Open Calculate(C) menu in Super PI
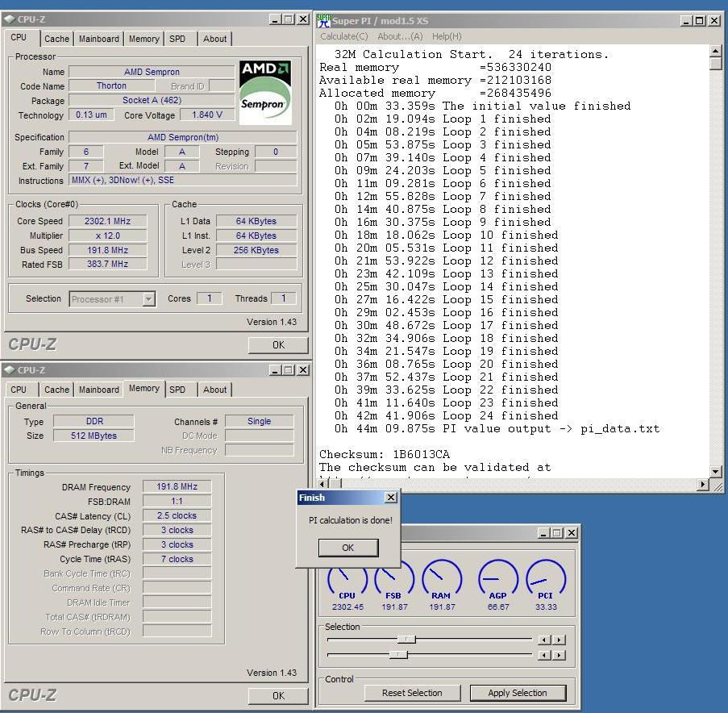 (x=344, y=36)
